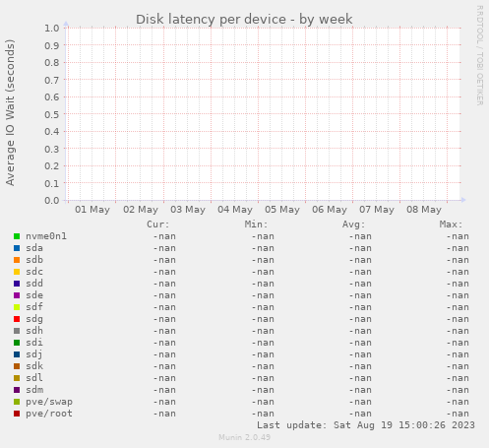Select the sdc device label
Viewport: 489px width, 448px height.
coord(34,272)
